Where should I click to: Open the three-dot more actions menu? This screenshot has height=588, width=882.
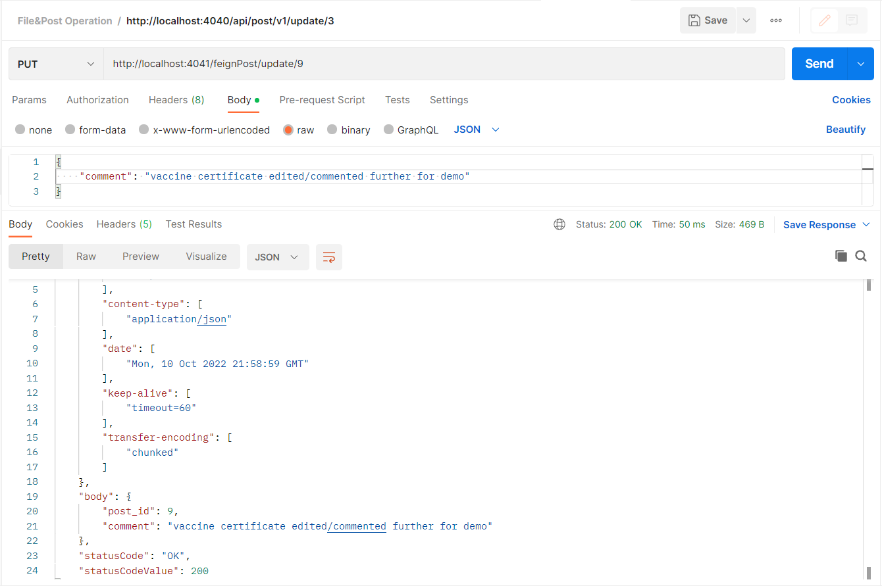coord(775,20)
